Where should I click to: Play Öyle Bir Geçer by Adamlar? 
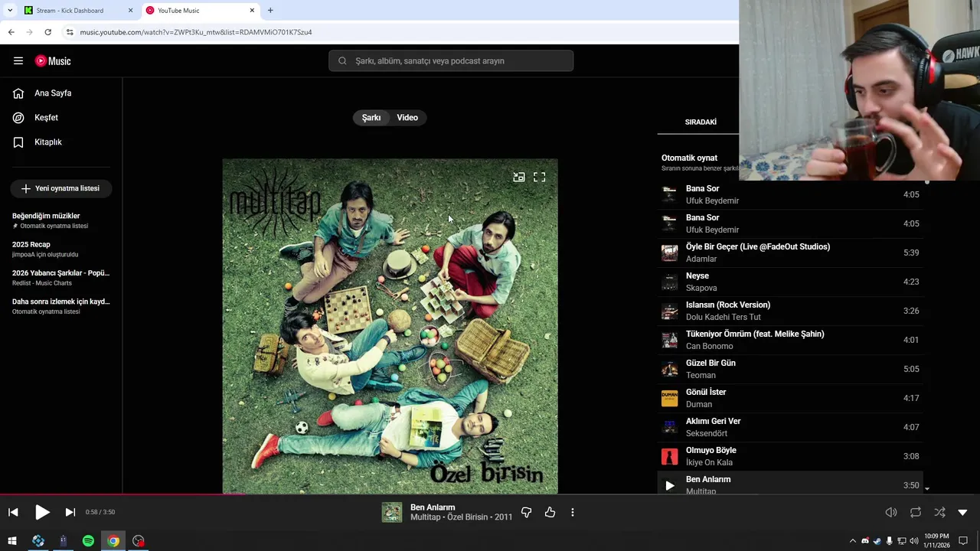[790, 253]
